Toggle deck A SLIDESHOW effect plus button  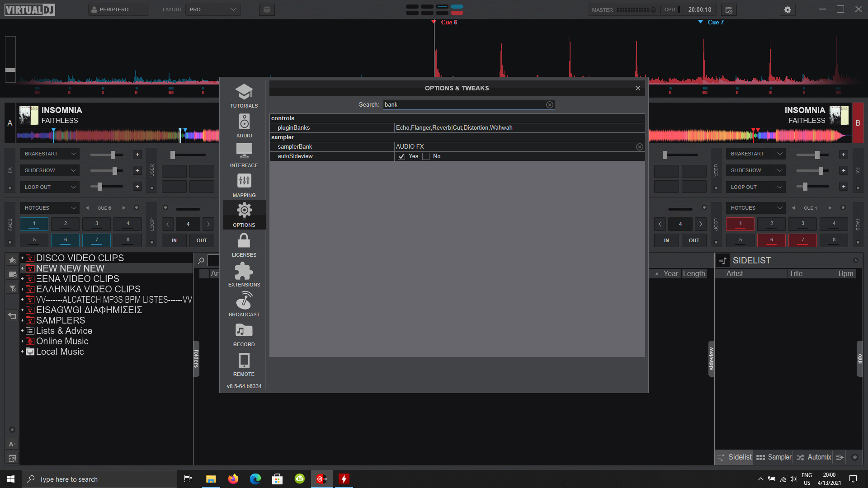pos(137,170)
